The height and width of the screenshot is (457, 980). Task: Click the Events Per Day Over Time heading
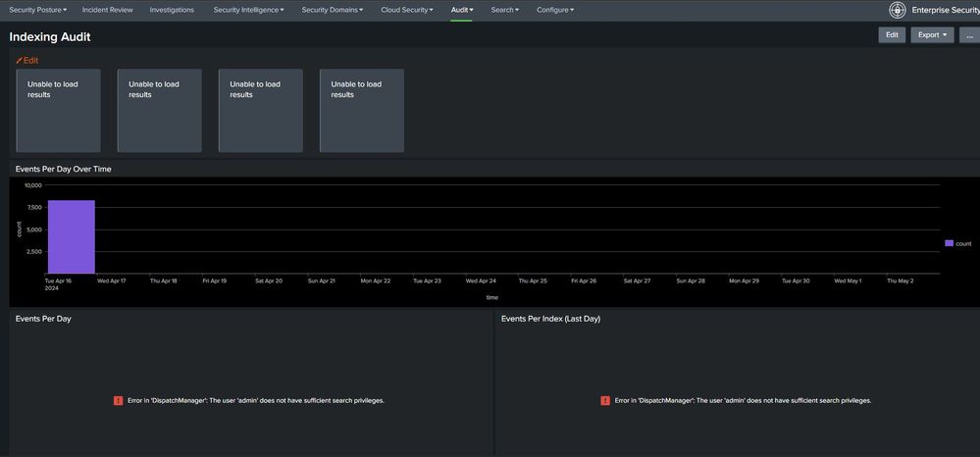[x=63, y=169]
